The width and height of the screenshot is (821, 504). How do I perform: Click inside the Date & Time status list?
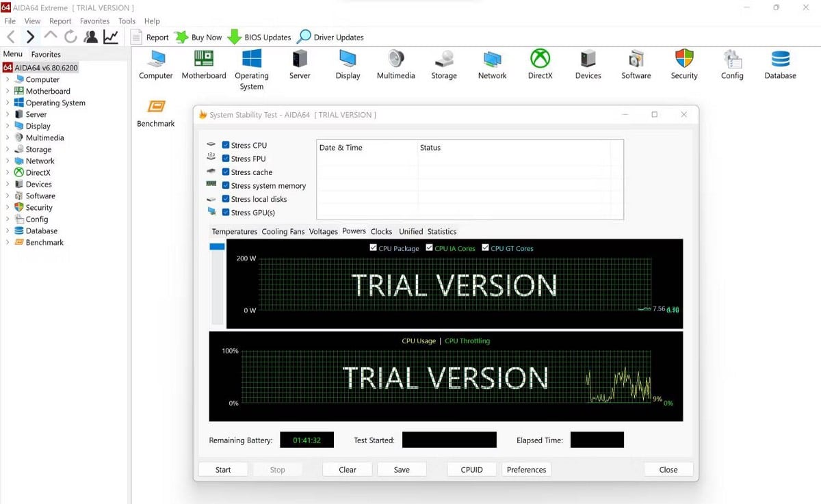(469, 180)
